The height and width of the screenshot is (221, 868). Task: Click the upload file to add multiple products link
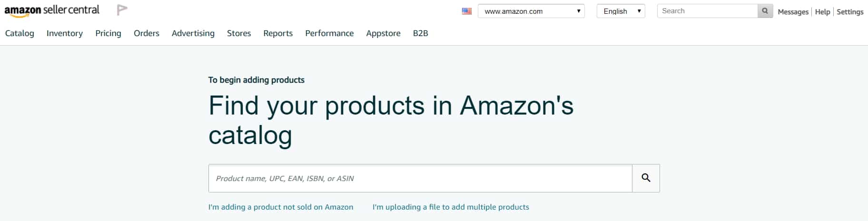click(451, 207)
